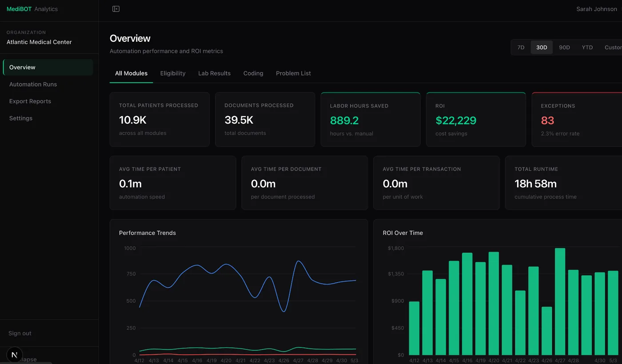Click the ROI $22,229 card
The width and height of the screenshot is (622, 364).
476,119
